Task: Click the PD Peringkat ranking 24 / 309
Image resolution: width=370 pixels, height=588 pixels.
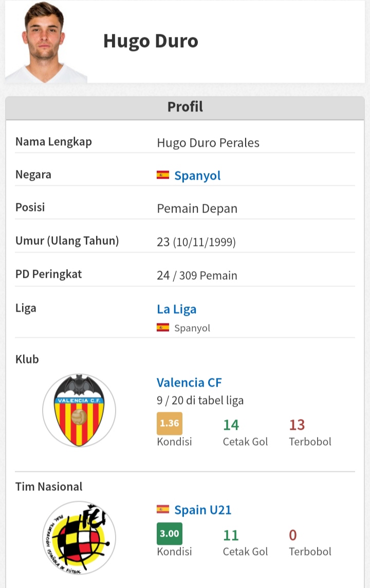Action: pyautogui.click(x=197, y=275)
